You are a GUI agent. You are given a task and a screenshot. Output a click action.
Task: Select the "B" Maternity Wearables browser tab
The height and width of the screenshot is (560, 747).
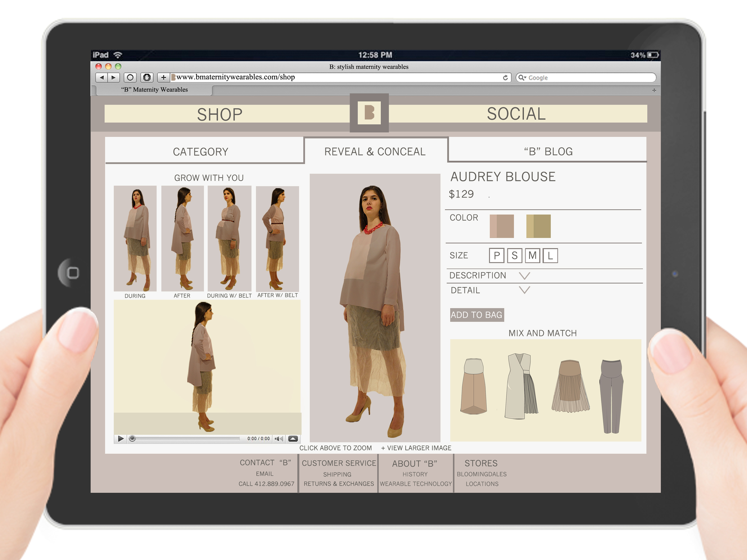click(154, 90)
